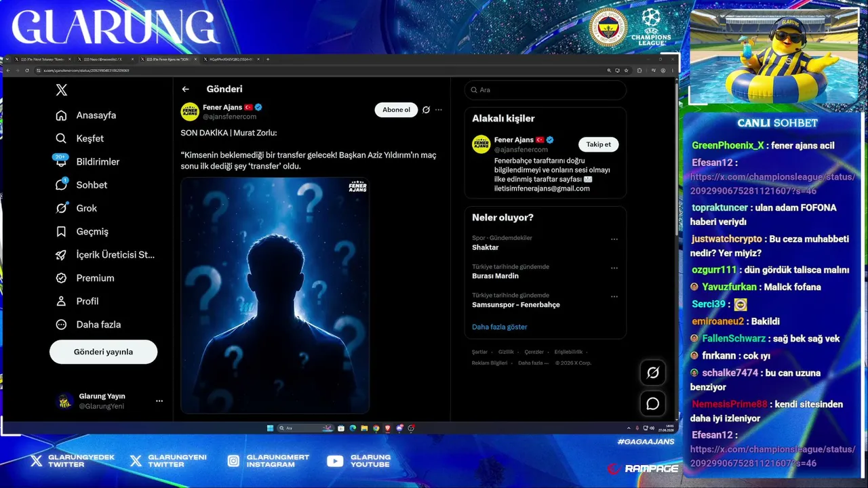Click the browser back button
This screenshot has width=868, height=488.
pyautogui.click(x=8, y=70)
